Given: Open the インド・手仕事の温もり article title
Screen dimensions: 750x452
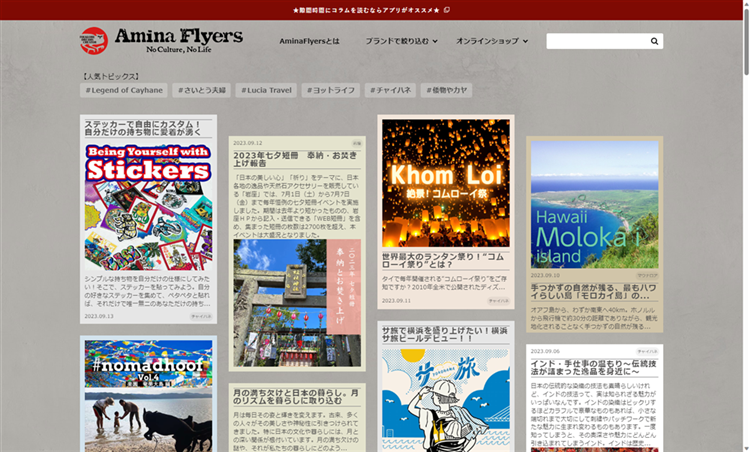Looking at the screenshot, I should point(594,367).
